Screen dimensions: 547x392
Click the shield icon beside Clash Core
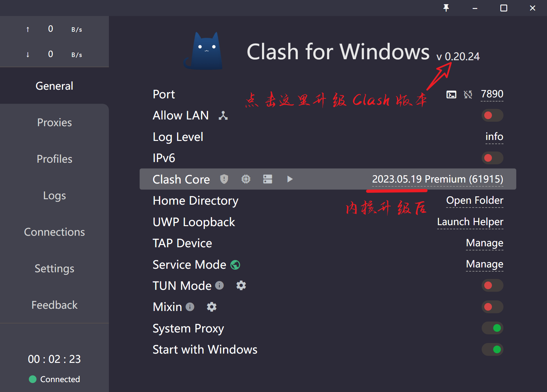pos(224,179)
